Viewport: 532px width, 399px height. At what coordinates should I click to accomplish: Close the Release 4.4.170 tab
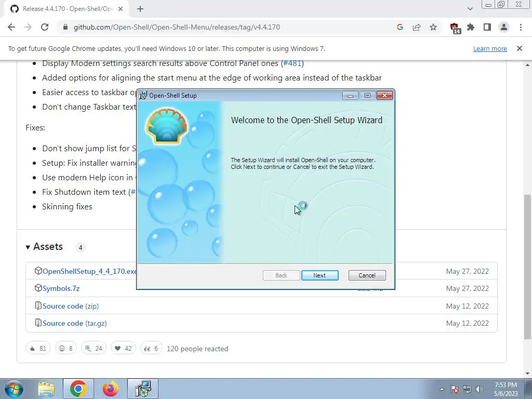pyautogui.click(x=121, y=9)
